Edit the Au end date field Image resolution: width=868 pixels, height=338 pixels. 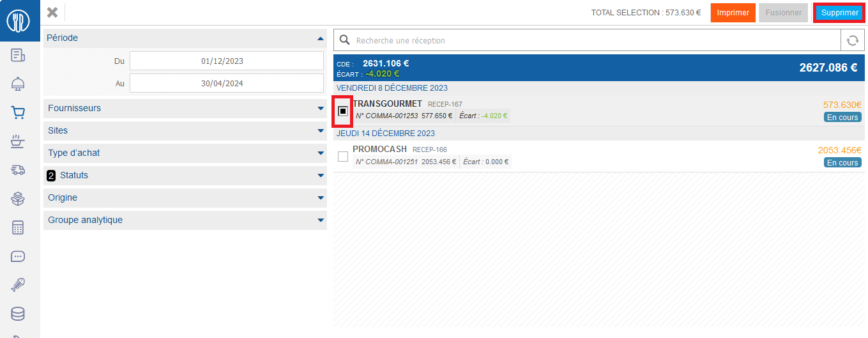pyautogui.click(x=227, y=83)
